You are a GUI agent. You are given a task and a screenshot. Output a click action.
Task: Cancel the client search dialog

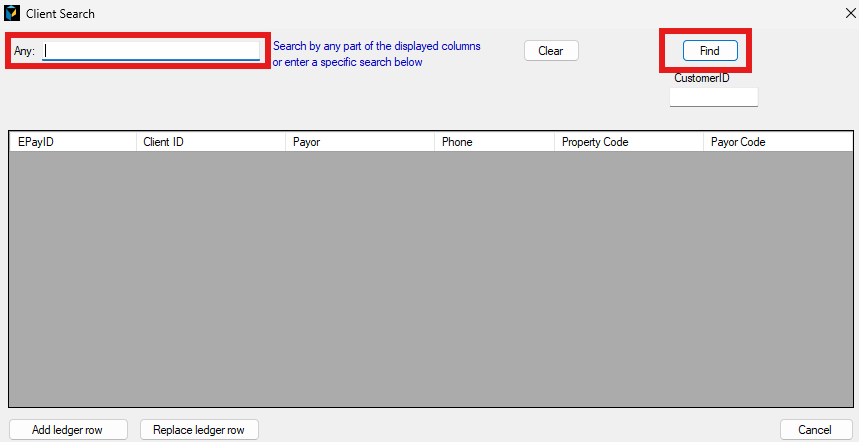pos(815,430)
